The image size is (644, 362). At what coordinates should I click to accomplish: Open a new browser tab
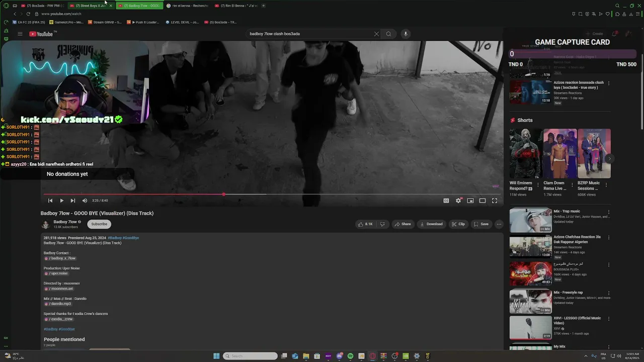pyautogui.click(x=263, y=6)
